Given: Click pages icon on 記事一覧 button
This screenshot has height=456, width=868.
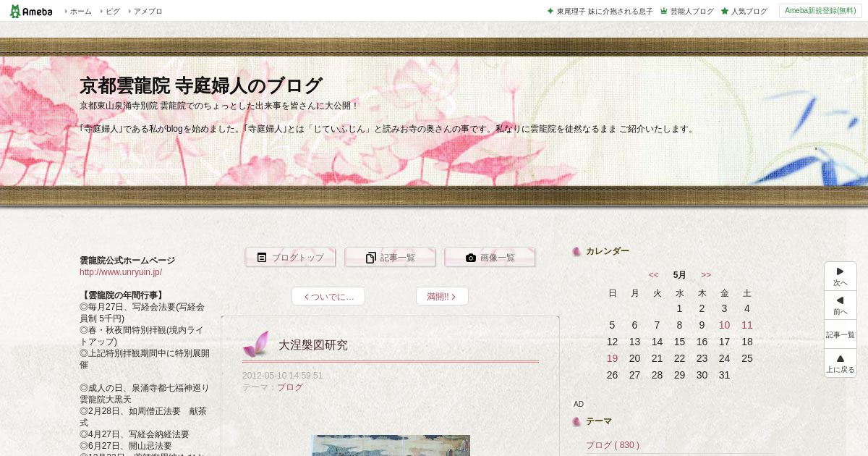Looking at the screenshot, I should click(x=371, y=258).
